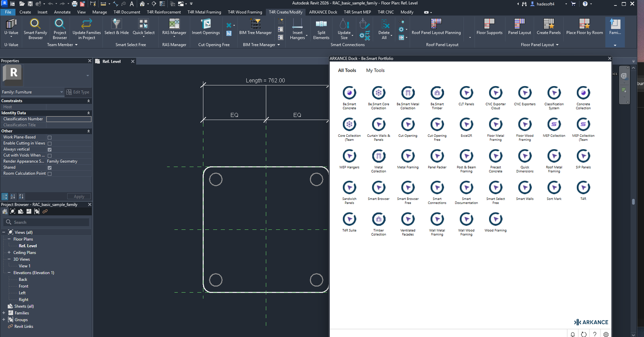Open Be.Smart Concrete in ARKANCE Dock
The width and height of the screenshot is (644, 337).
click(x=349, y=98)
